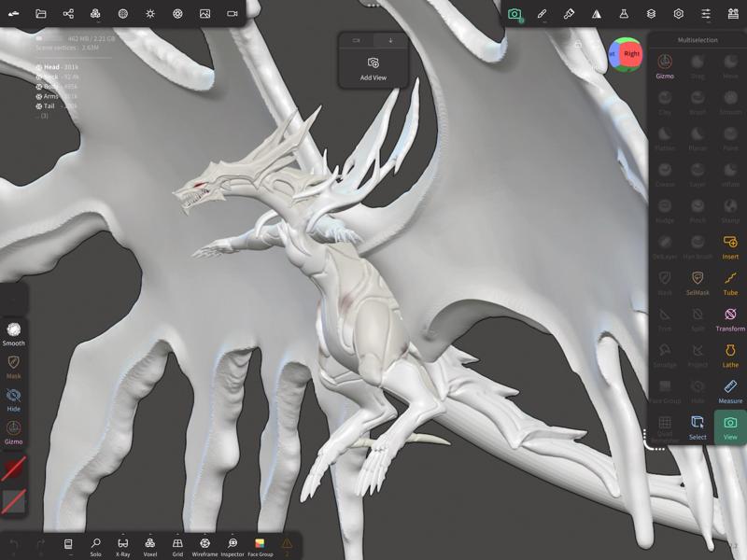Toggle Wireframe display

tap(204, 547)
